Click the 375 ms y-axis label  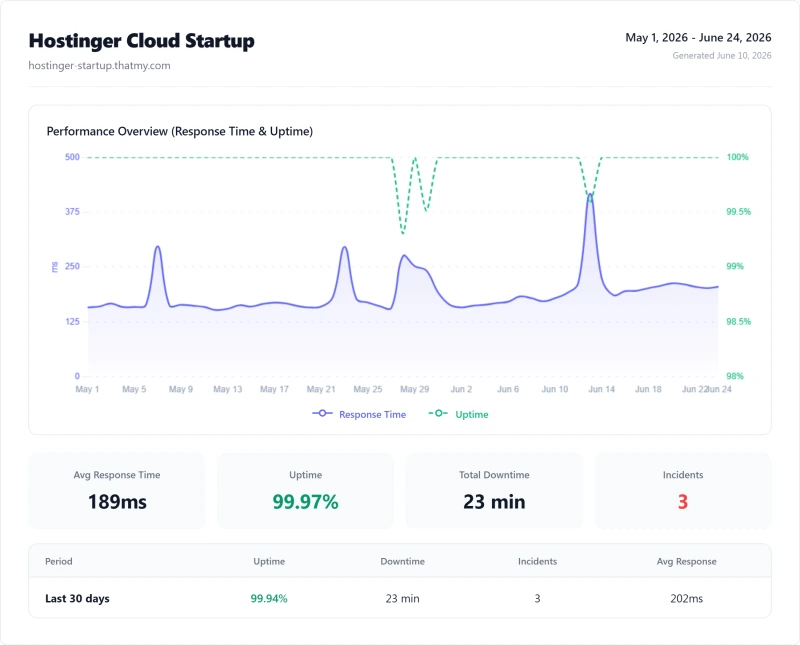[x=72, y=211]
